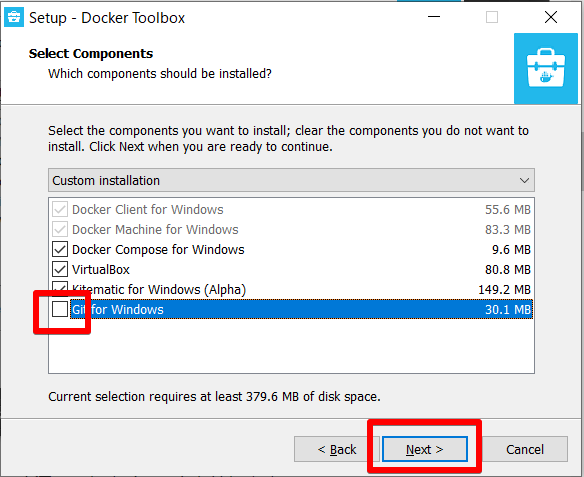Expand the installation type chevron arrow
The width and height of the screenshot is (584, 477).
pyautogui.click(x=524, y=181)
